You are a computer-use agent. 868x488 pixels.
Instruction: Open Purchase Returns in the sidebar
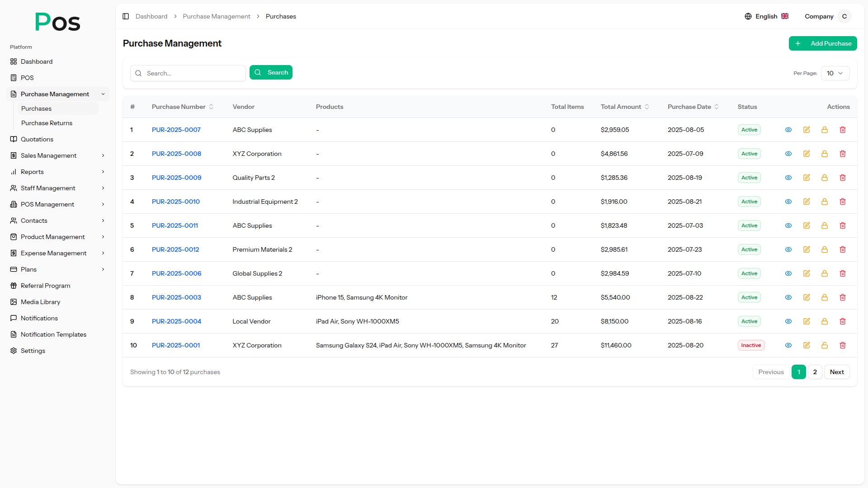[47, 123]
